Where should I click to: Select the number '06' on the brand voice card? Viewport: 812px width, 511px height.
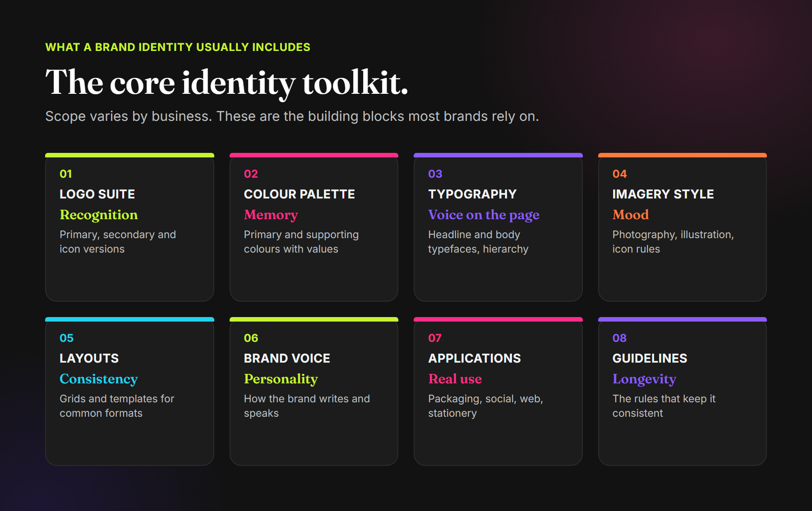point(251,338)
